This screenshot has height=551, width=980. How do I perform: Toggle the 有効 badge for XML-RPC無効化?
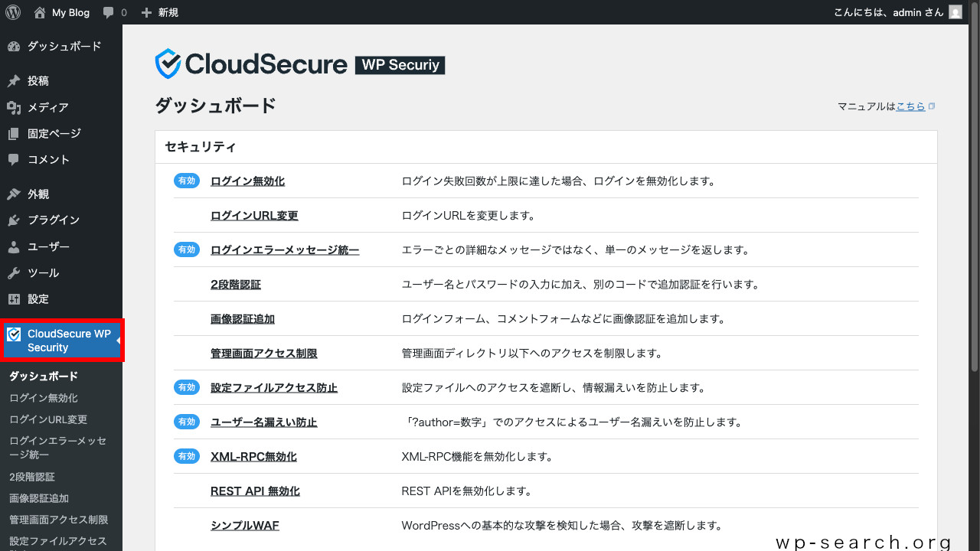tap(187, 456)
